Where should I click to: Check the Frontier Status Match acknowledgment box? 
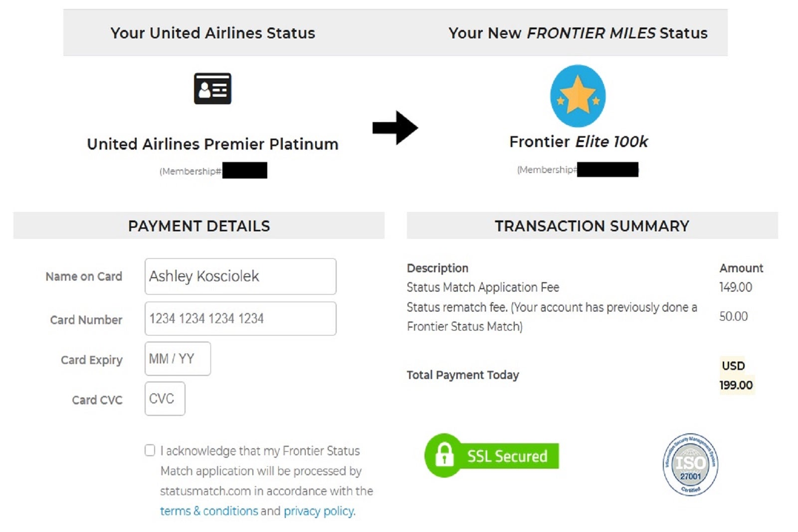tap(149, 450)
